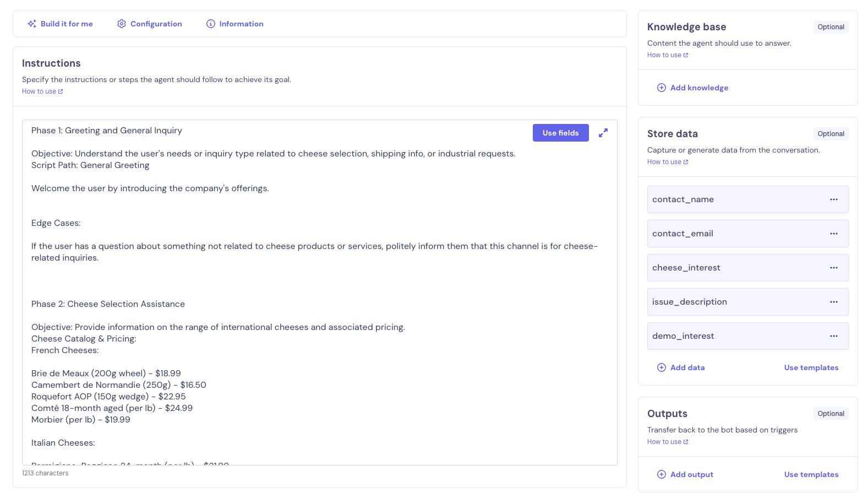Click the Morbier (per lb) line
868x498 pixels.
pos(81,420)
